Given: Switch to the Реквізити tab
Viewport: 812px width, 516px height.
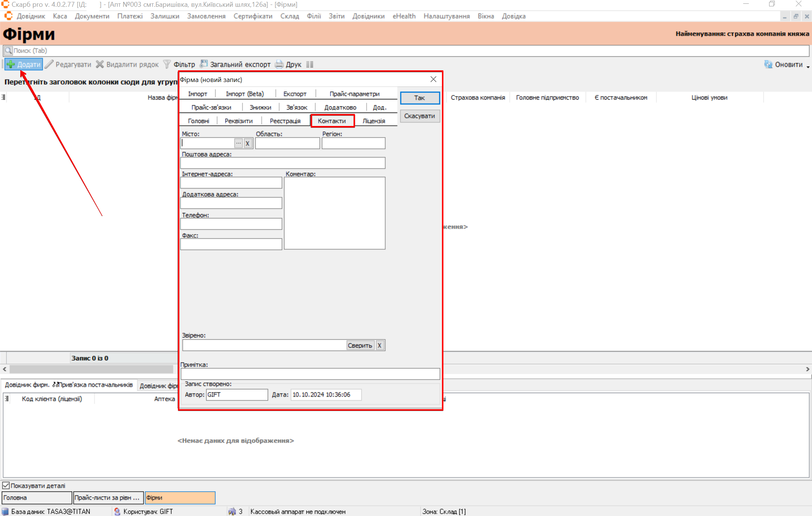Looking at the screenshot, I should tap(238, 121).
